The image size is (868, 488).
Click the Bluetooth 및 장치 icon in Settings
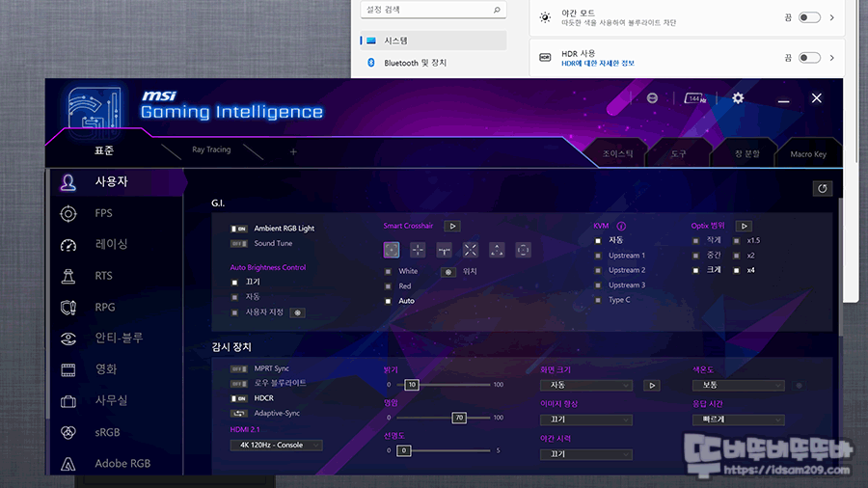tap(371, 63)
